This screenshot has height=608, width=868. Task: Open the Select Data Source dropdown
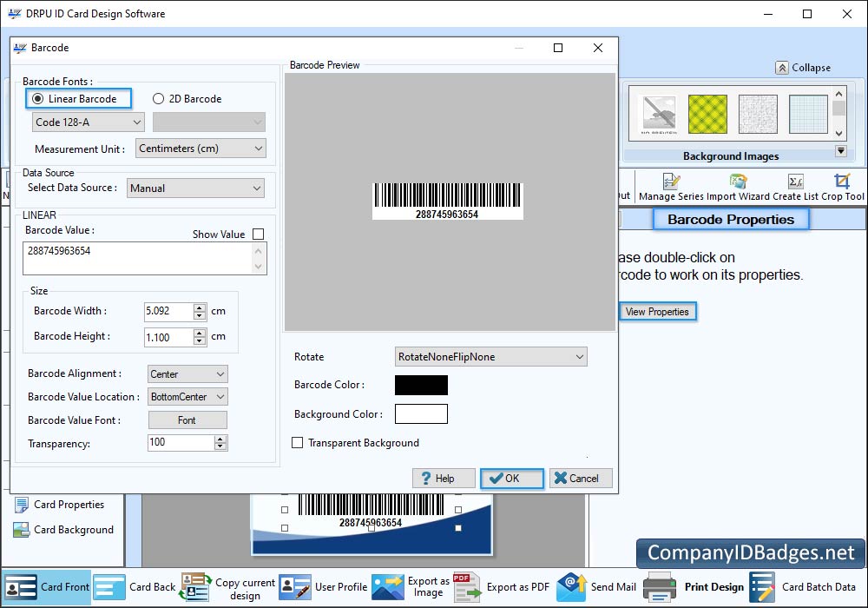pos(195,188)
